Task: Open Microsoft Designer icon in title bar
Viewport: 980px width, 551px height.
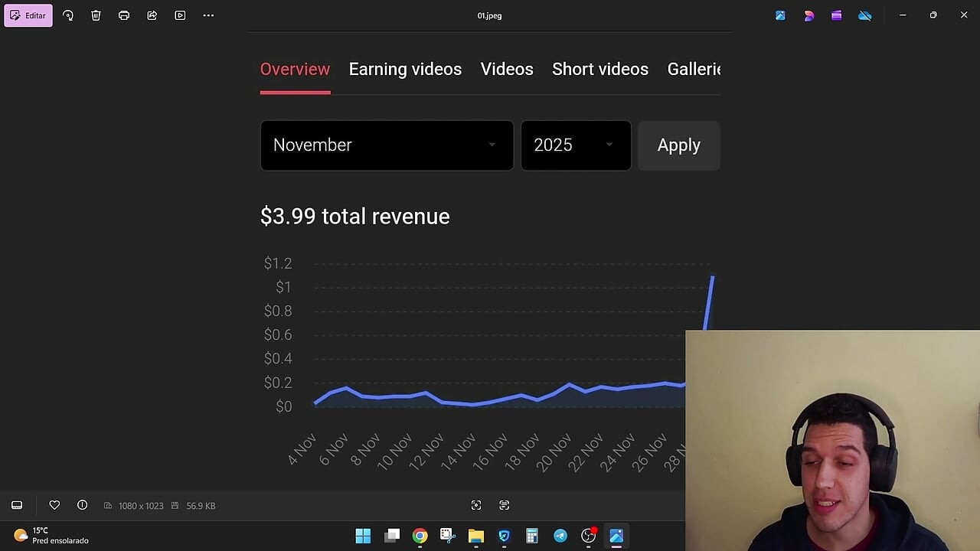Action: point(808,15)
